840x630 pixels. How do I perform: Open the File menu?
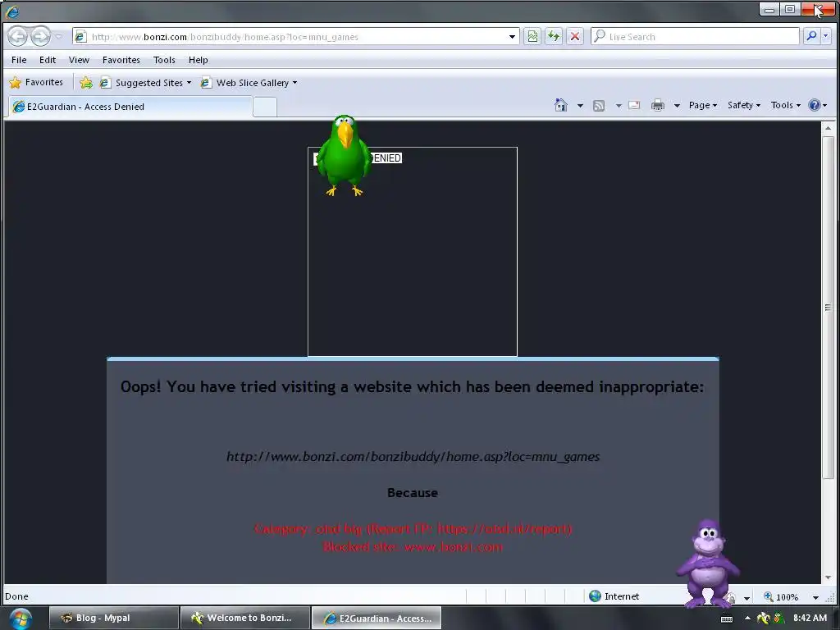coord(19,60)
